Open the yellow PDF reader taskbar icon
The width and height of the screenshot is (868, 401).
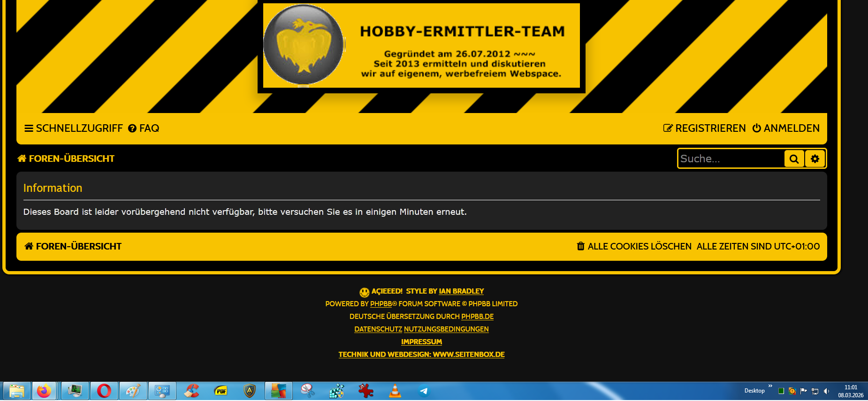[x=221, y=391]
